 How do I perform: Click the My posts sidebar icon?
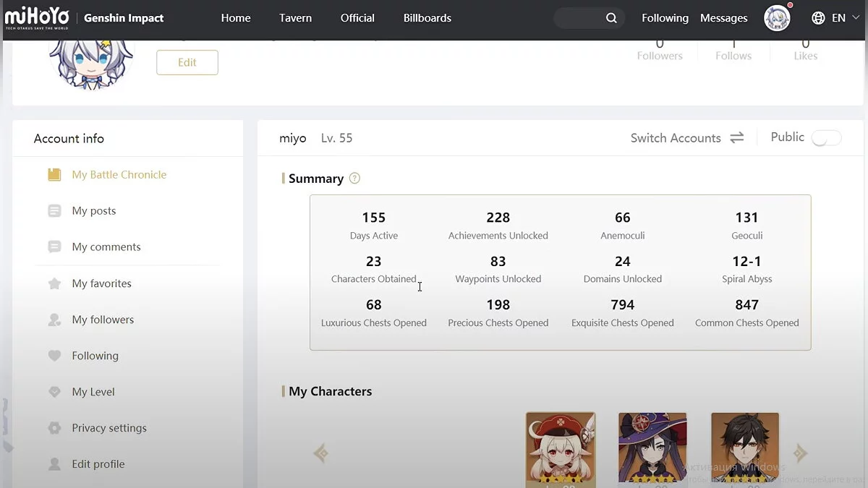[x=54, y=210]
